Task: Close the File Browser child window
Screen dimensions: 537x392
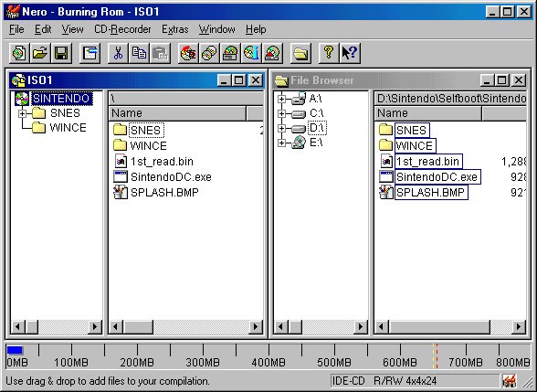Action: tap(519, 80)
